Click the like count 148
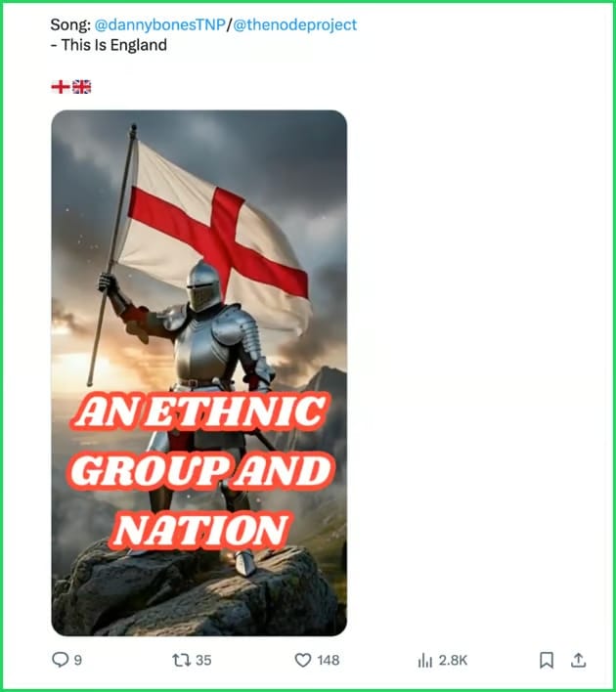The width and height of the screenshot is (616, 692). coord(329,660)
